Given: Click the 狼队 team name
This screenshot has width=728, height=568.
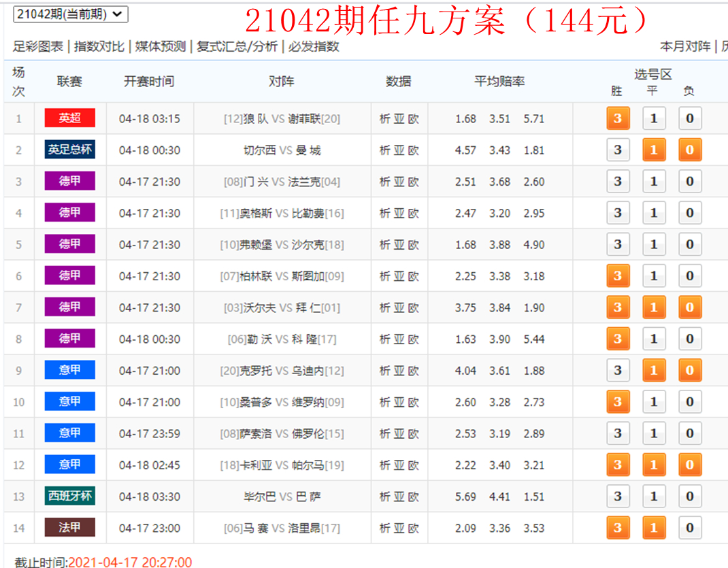Looking at the screenshot, I should [256, 119].
